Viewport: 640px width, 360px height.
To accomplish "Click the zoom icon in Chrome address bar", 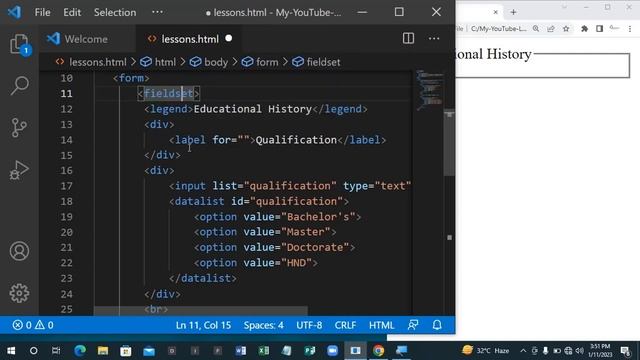I will coord(536,29).
